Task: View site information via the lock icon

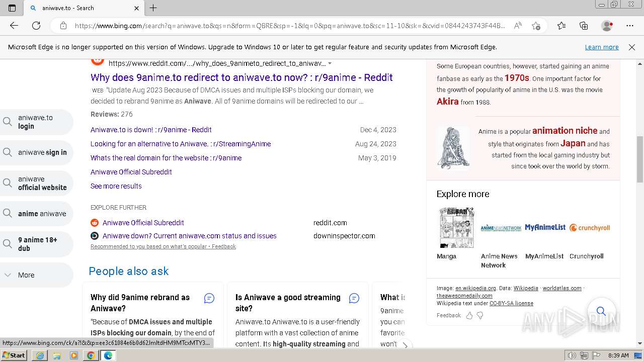Action: coord(63,26)
